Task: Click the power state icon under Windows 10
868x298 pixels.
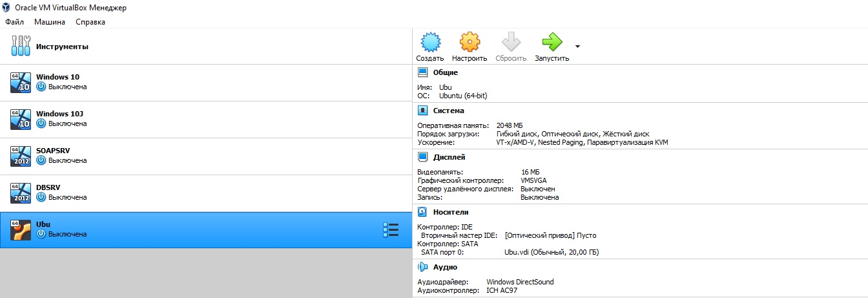Action: pos(41,87)
